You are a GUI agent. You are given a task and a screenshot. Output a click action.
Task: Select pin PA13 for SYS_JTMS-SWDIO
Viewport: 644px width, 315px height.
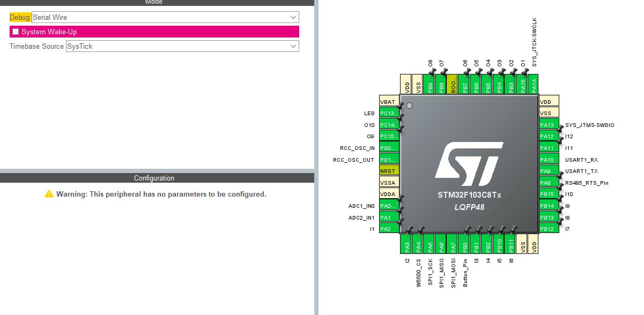[549, 125]
